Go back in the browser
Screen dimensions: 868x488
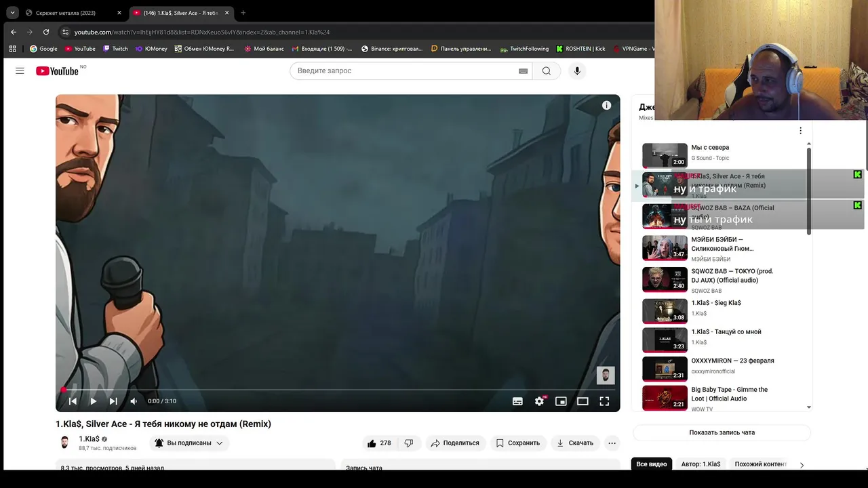point(14,32)
